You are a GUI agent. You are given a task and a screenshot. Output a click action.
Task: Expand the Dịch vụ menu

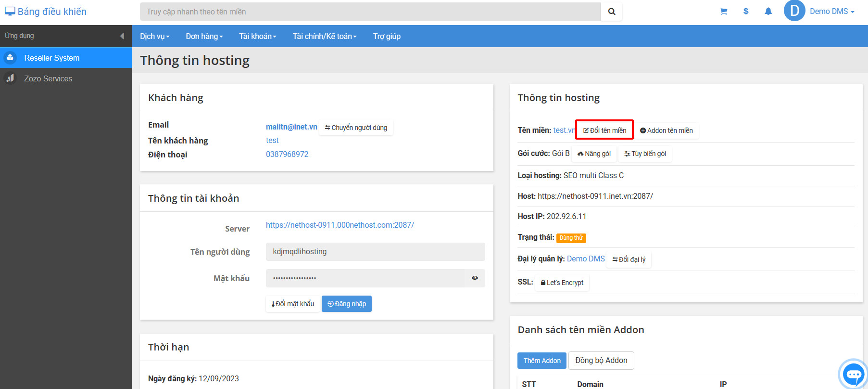coord(154,36)
